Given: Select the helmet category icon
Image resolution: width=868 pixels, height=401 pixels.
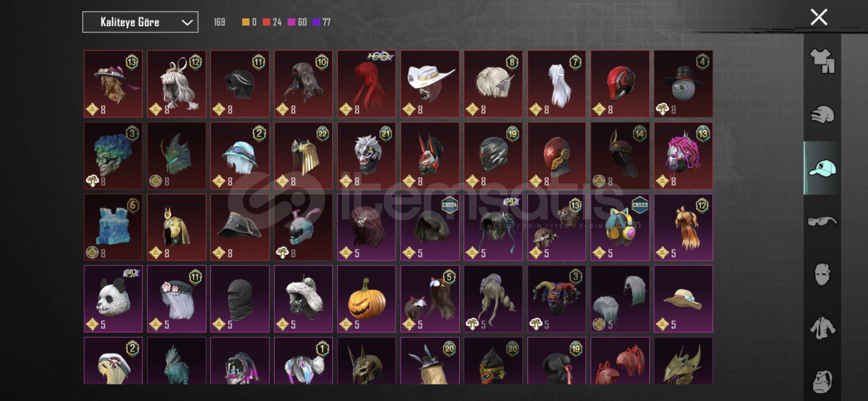Looking at the screenshot, I should [x=822, y=115].
